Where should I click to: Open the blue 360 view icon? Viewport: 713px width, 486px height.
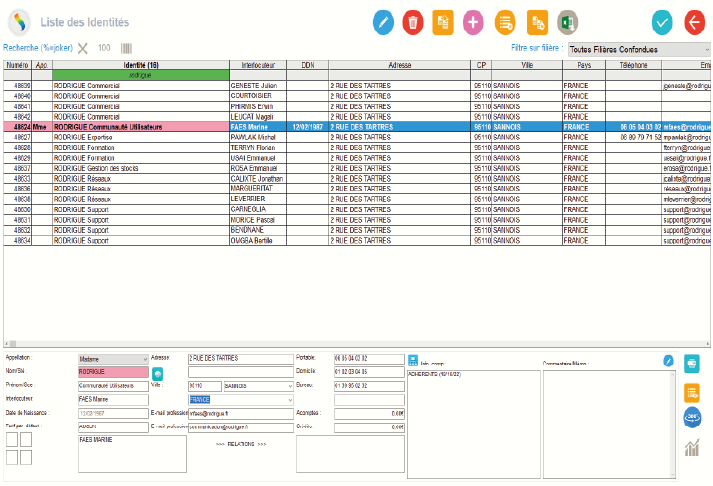[x=693, y=417]
